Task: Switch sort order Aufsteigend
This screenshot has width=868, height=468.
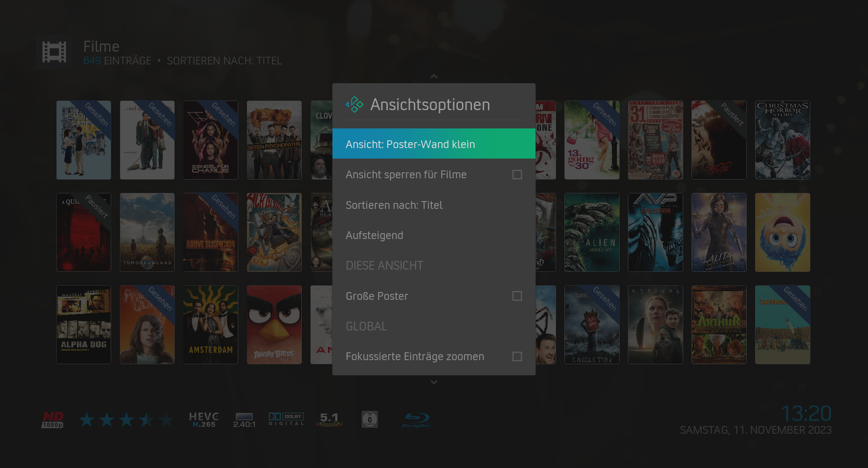Action: click(x=434, y=235)
